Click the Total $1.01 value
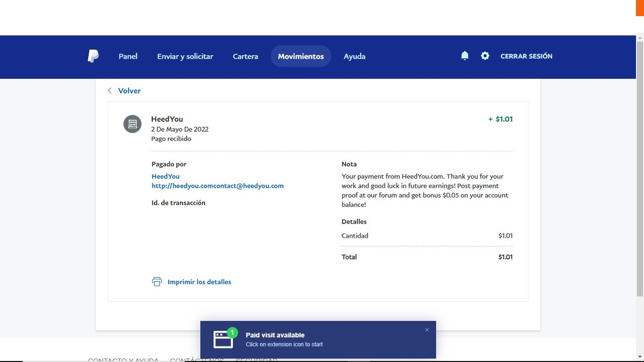The image size is (644, 362). [x=506, y=257]
